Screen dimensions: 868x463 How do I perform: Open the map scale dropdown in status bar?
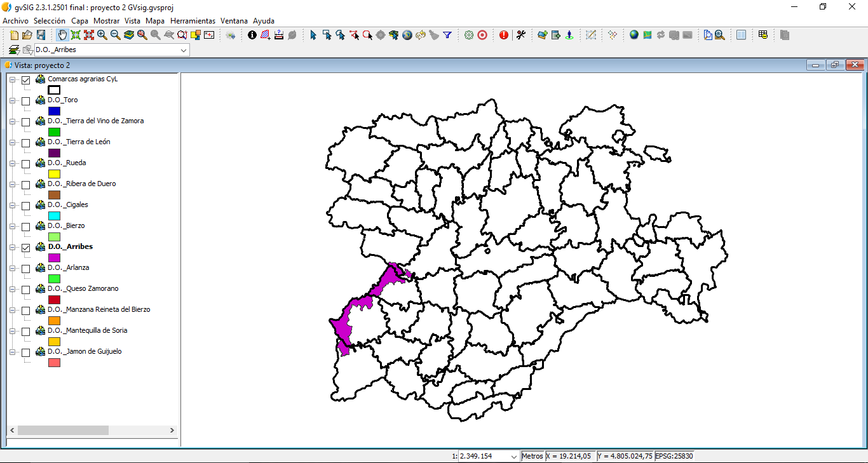(513, 456)
